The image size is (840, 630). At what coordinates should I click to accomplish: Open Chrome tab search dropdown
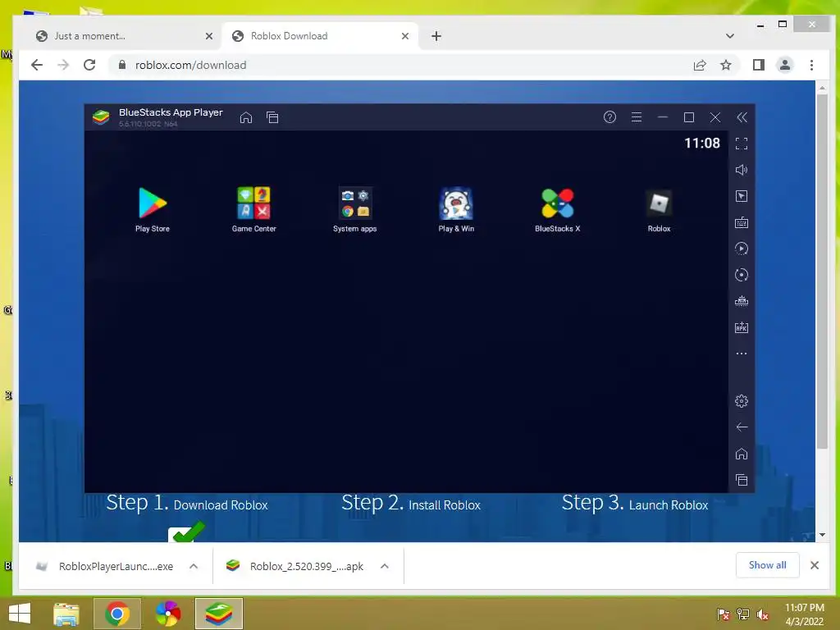pos(729,36)
